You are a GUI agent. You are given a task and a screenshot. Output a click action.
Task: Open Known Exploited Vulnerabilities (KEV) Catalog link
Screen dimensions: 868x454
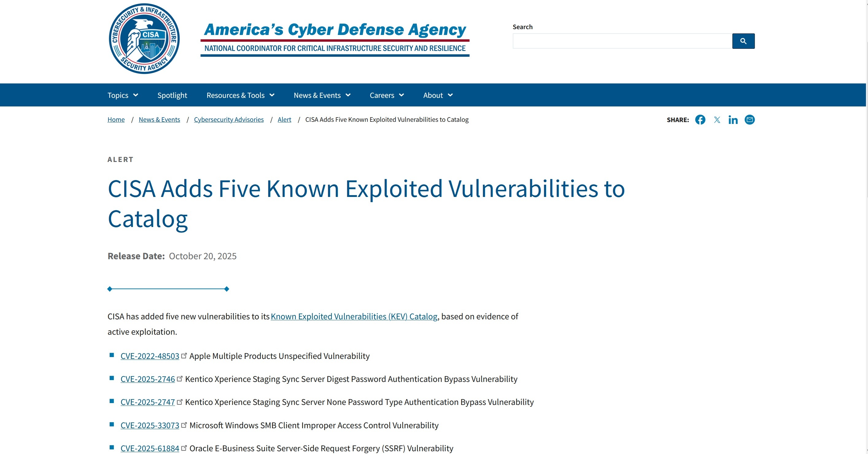pyautogui.click(x=354, y=316)
